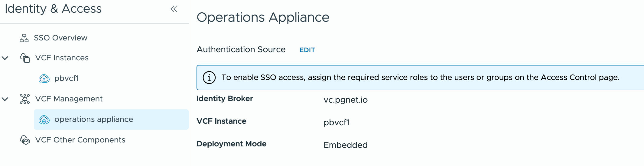Screen dimensions: 644x166
Task: Click the VCF Instances label
Action: tap(62, 58)
